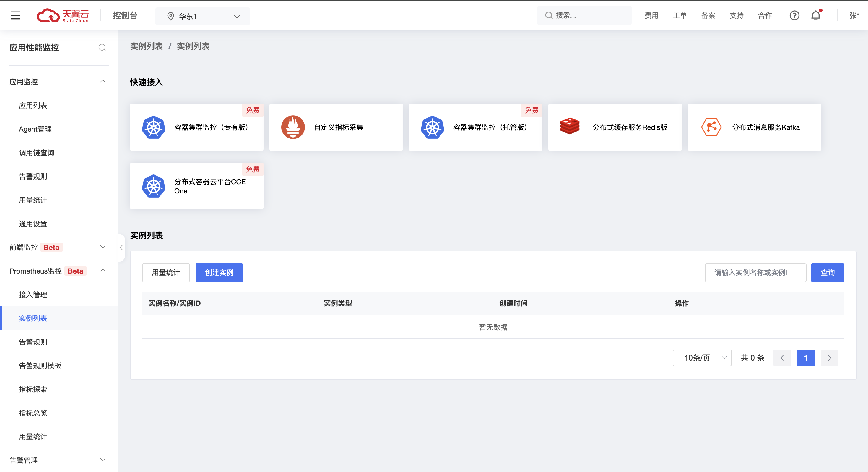Screen dimensions: 868x472
Task: Open the hamburger navigation menu
Action: [15, 15]
